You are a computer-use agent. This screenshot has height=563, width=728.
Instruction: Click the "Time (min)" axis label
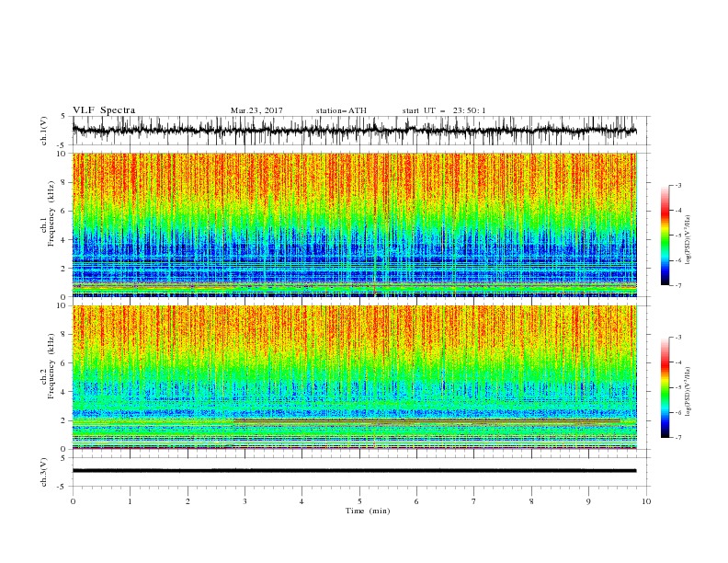(x=368, y=511)
